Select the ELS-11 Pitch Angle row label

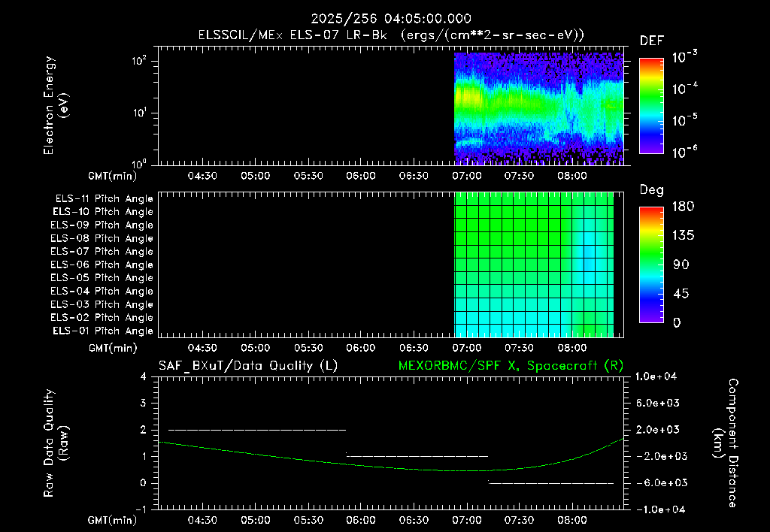(104, 199)
